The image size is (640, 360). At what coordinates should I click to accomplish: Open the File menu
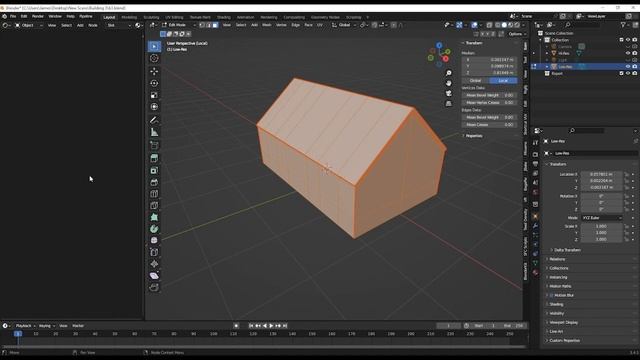pyautogui.click(x=13, y=16)
